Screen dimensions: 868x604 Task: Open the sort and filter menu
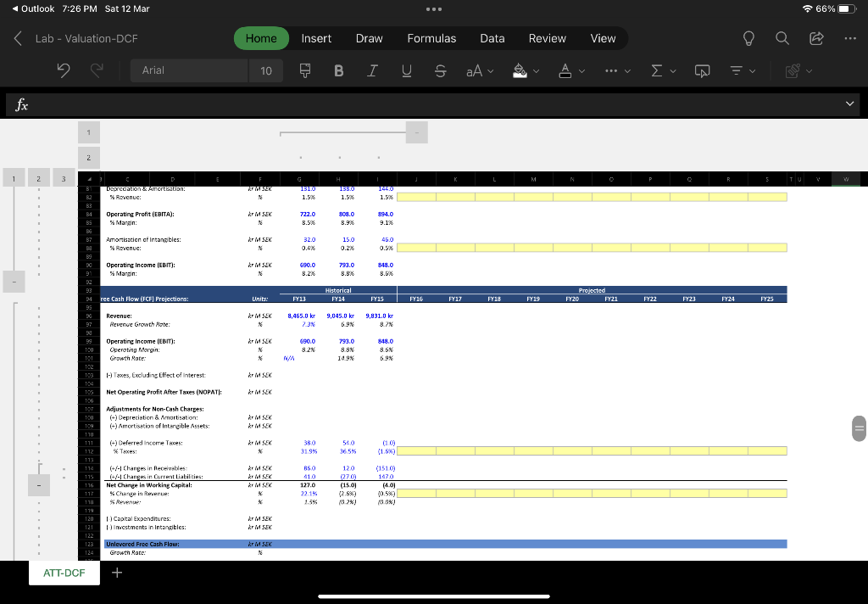click(742, 71)
